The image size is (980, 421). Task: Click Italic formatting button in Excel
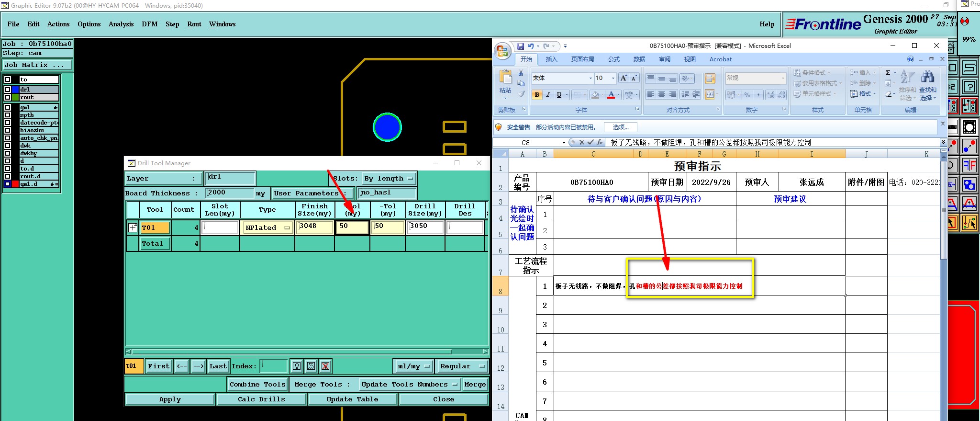(x=548, y=95)
